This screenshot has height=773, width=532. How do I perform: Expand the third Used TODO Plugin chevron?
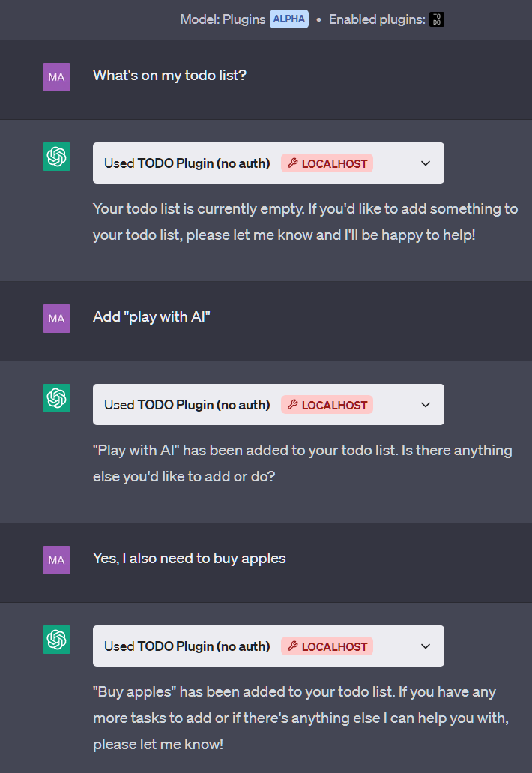(426, 646)
